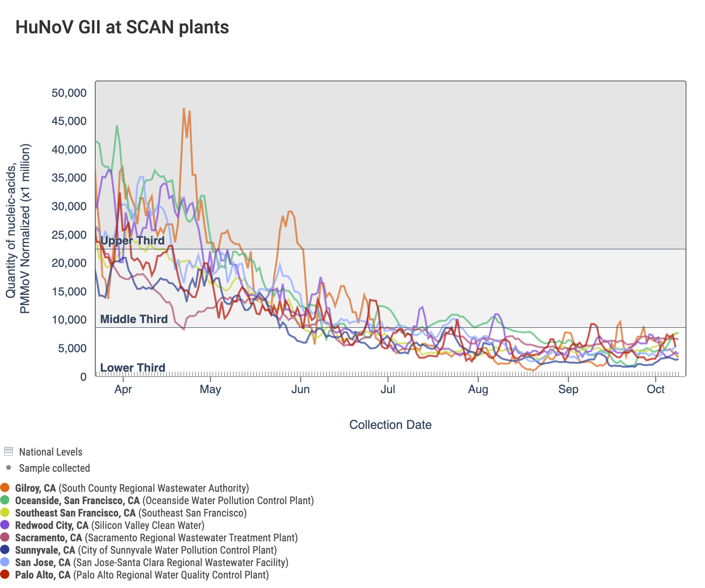Click the orange Gilroy legend dot

pyautogui.click(x=5, y=488)
